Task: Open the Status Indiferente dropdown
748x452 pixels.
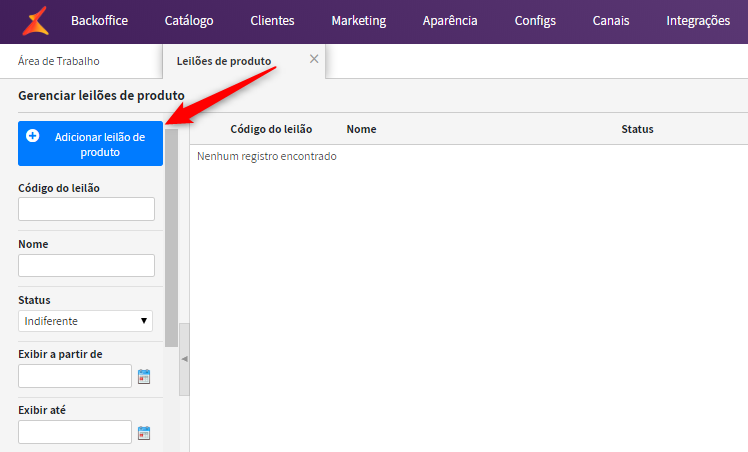Action: pos(85,321)
